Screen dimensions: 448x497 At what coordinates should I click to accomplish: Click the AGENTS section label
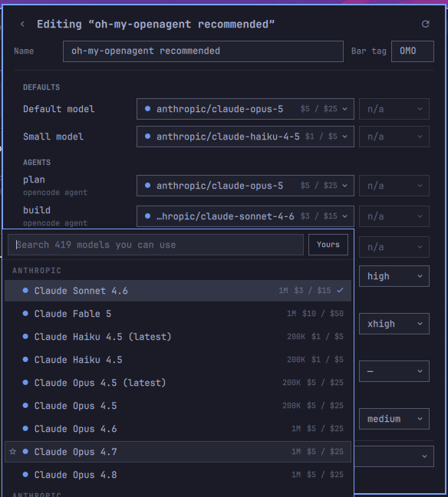37,163
